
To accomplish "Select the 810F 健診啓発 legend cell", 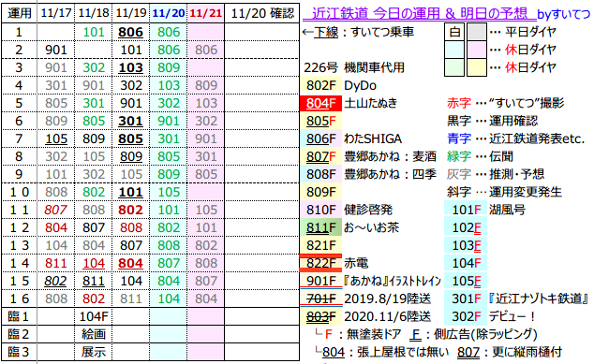I will (x=320, y=210).
